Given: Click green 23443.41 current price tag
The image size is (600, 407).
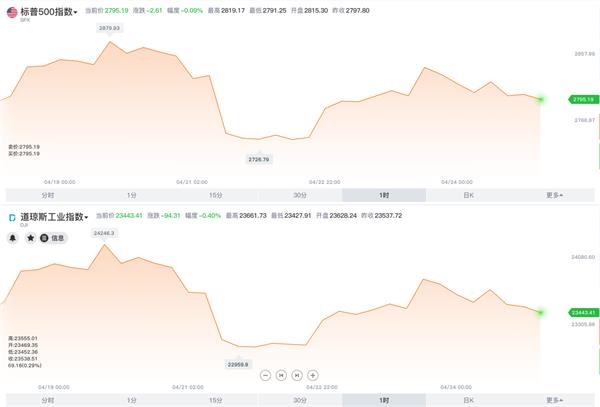Looking at the screenshot, I should point(584,313).
